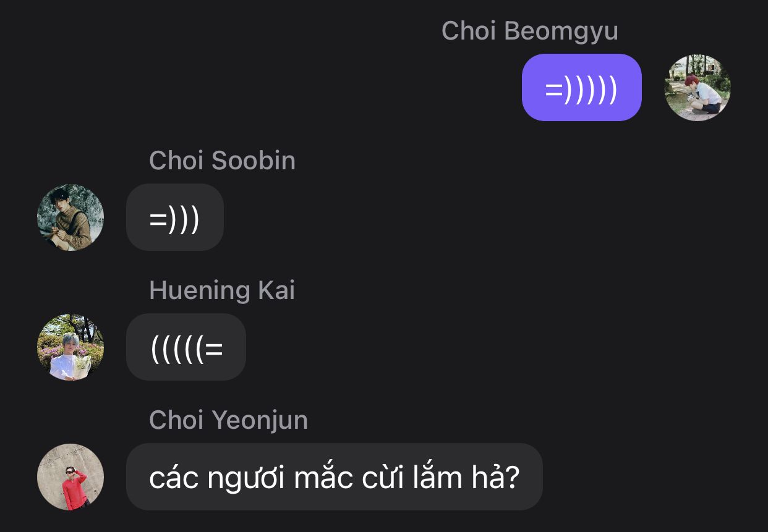The image size is (768, 532).
Task: Select Choi Soobin's "=)))" message bubble
Action: pyautogui.click(x=175, y=217)
